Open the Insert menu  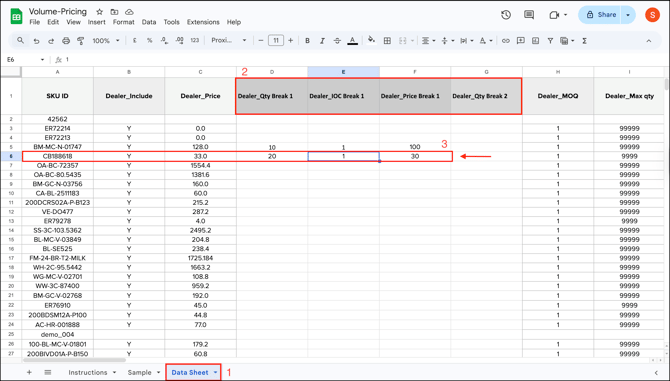pyautogui.click(x=97, y=22)
